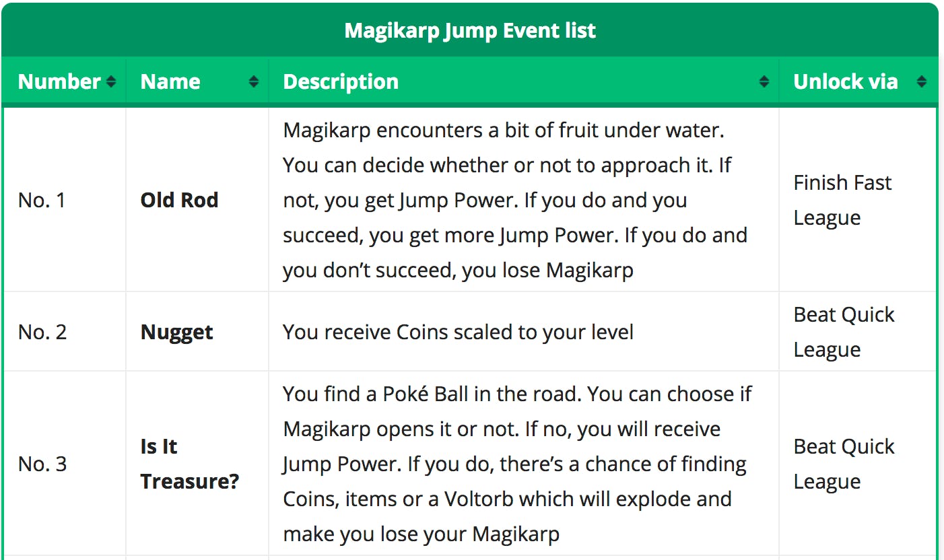
Task: Click Beat Quick League in Nugget row
Action: [x=844, y=332]
